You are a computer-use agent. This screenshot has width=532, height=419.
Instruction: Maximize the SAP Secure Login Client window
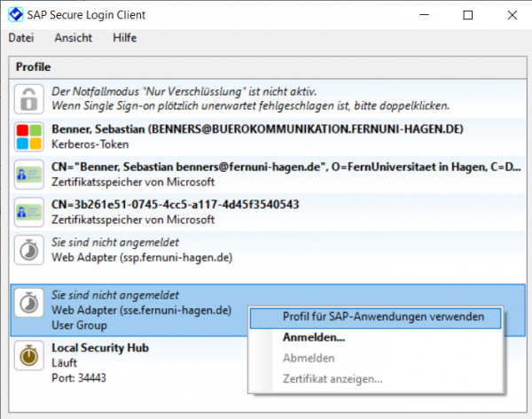pos(468,15)
